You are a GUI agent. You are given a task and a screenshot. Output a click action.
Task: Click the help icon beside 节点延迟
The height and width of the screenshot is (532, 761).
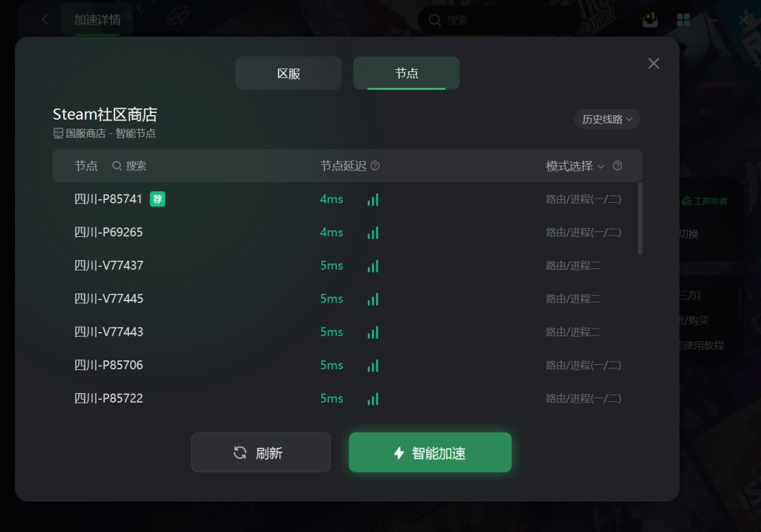pyautogui.click(x=375, y=166)
